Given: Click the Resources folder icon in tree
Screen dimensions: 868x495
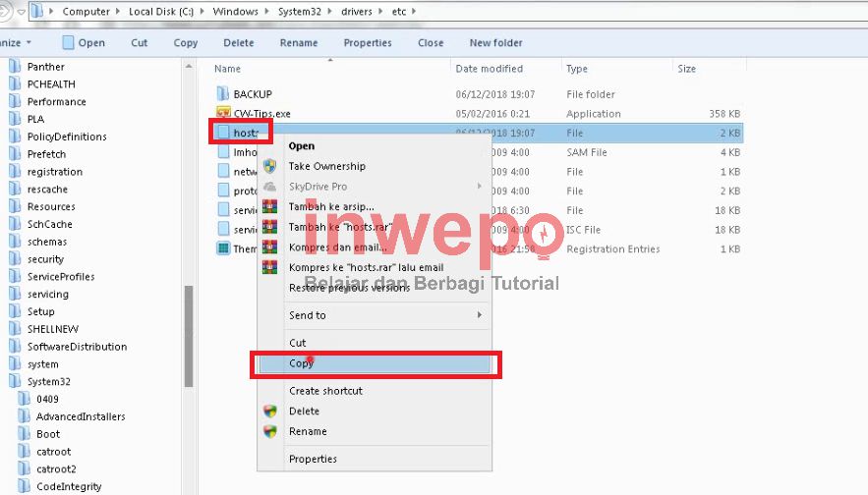Looking at the screenshot, I should (15, 206).
